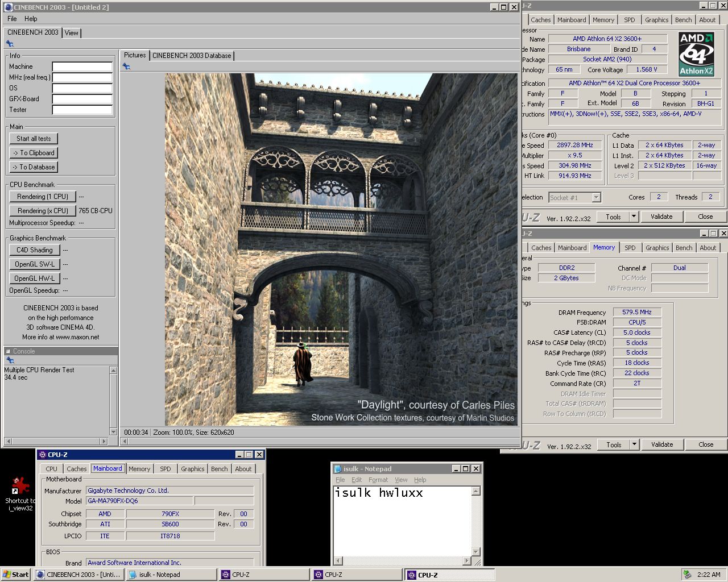Open Tools dropdown arrow in CPU-Z CPU window
Viewport: 728px width, 582px height.
click(634, 217)
